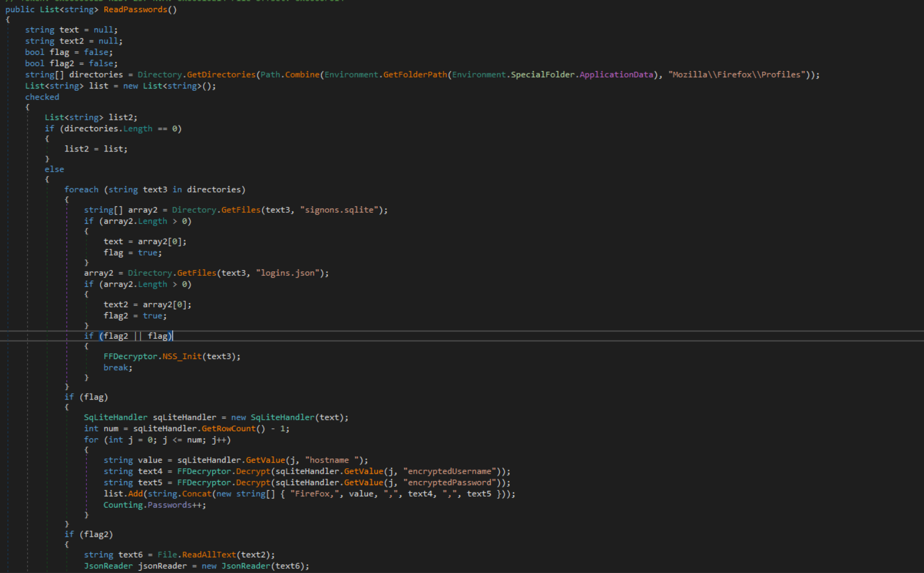This screenshot has height=573, width=924.
Task: Click the jsonReader variable name
Action: coord(163,566)
